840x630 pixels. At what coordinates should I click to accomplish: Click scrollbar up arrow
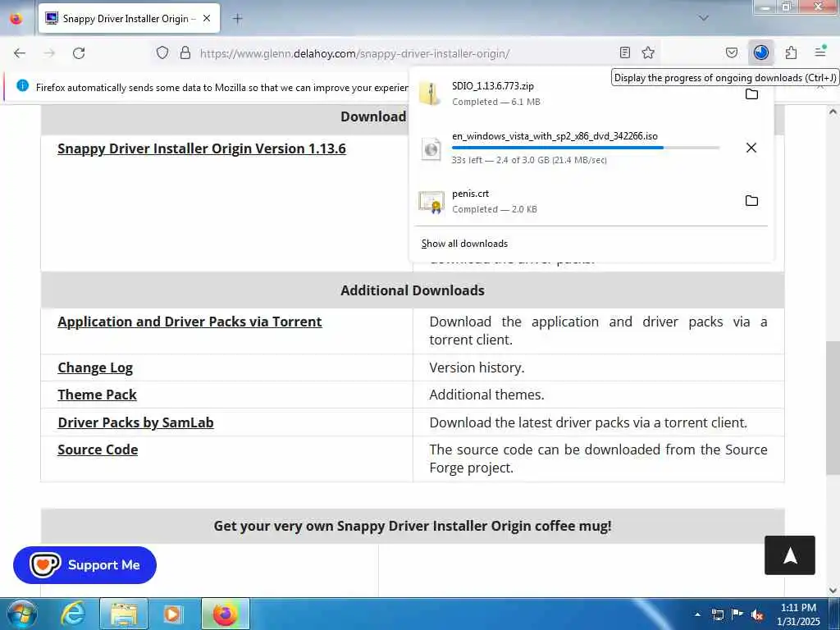pyautogui.click(x=833, y=112)
